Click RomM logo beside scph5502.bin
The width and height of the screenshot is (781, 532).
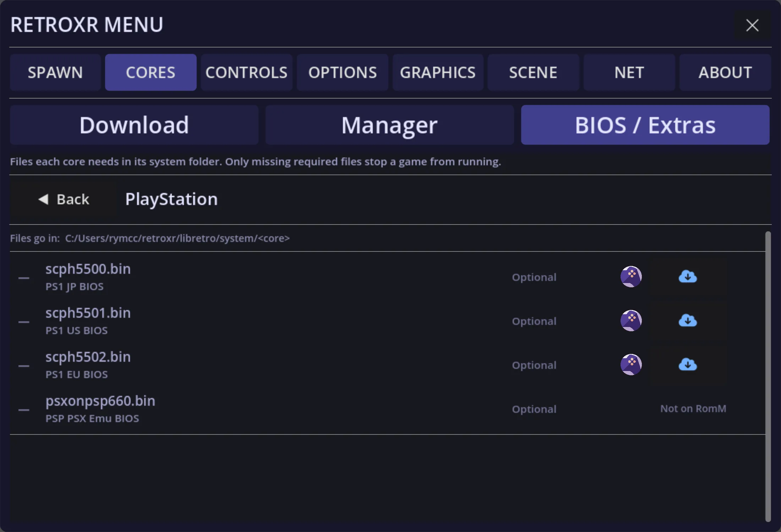[631, 365]
